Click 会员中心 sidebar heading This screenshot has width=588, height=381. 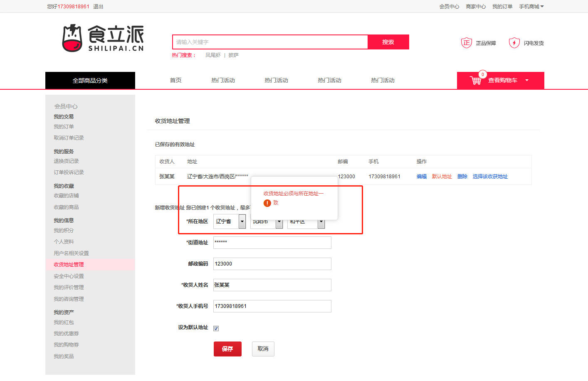pyautogui.click(x=66, y=106)
